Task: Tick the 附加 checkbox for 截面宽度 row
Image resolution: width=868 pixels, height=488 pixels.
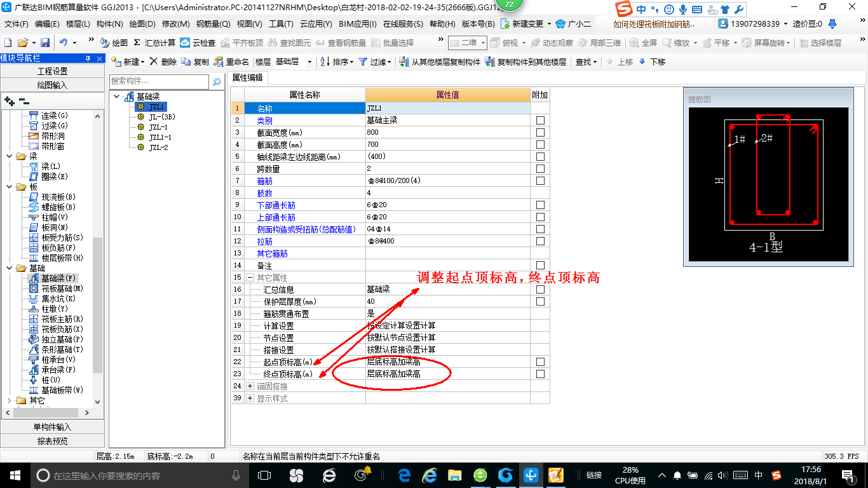Action: click(x=540, y=132)
